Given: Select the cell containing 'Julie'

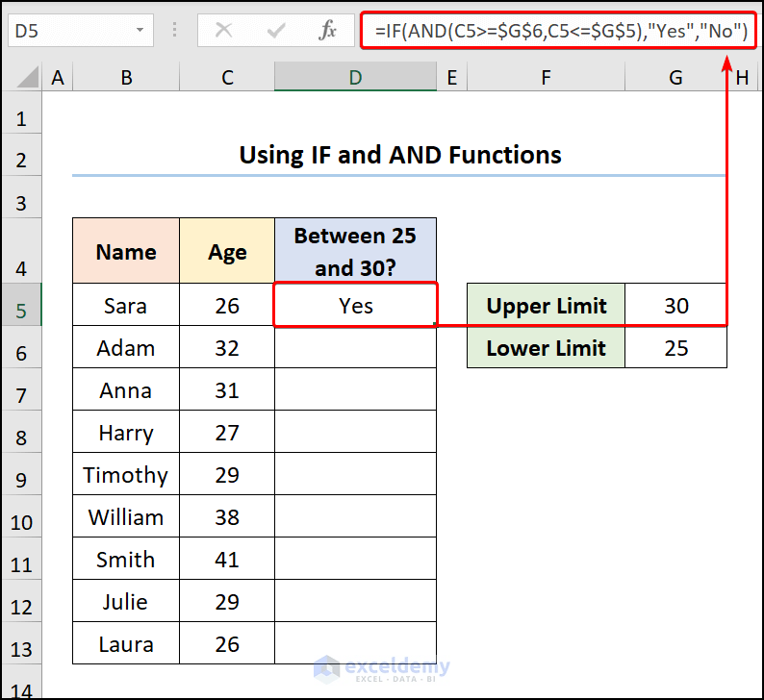Looking at the screenshot, I should tap(126, 601).
